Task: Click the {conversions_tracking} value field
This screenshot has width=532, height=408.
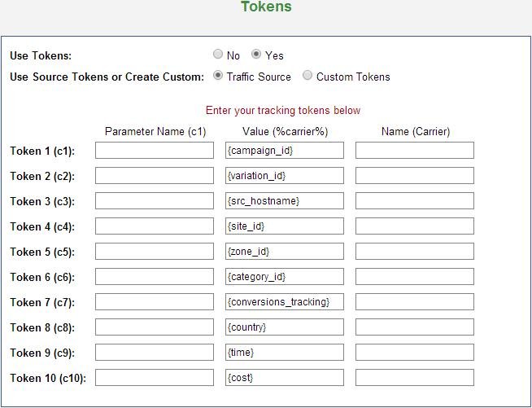Action: click(285, 301)
